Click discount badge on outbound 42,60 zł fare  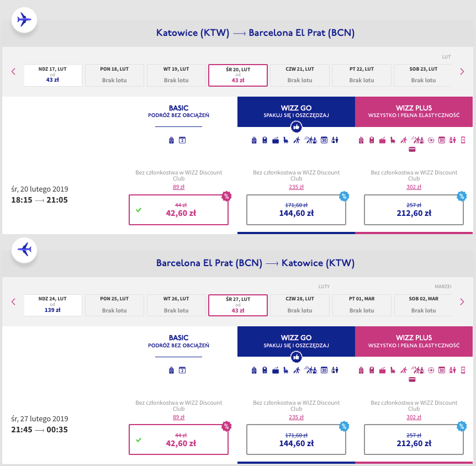coord(226,196)
